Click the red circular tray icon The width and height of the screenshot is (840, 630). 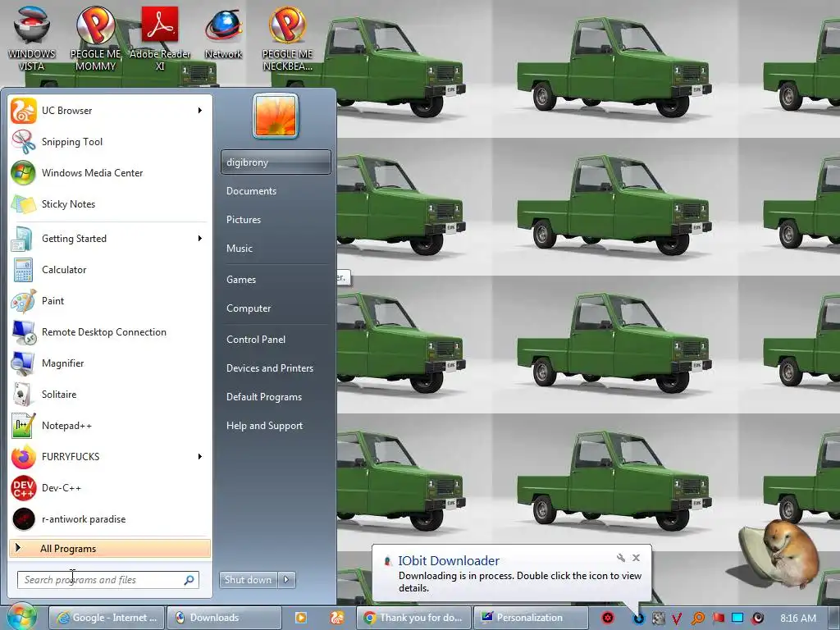tap(608, 619)
